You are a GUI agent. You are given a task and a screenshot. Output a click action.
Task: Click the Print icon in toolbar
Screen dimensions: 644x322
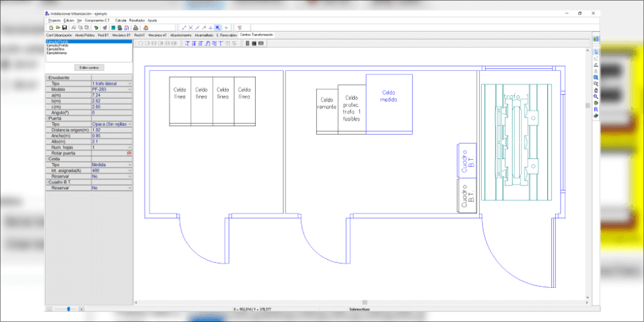136,28
